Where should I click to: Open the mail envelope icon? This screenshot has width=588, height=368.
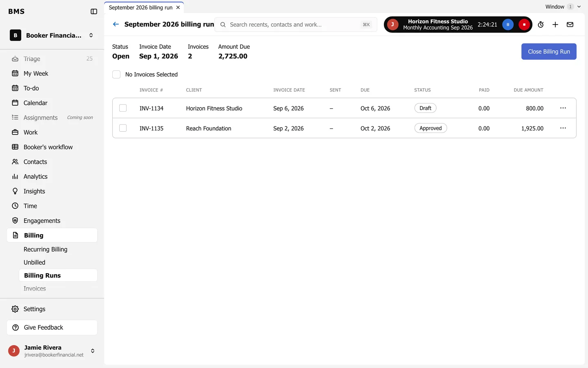click(x=570, y=25)
